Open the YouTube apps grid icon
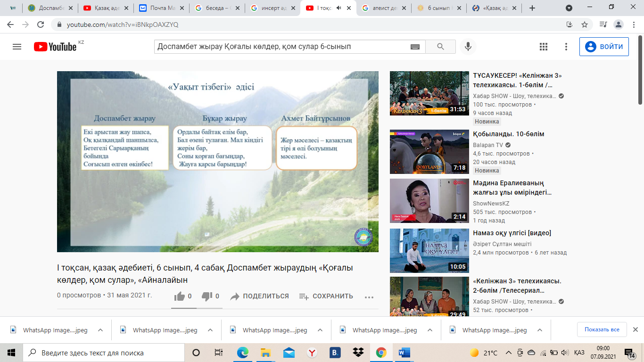The width and height of the screenshot is (644, 362). [543, 47]
